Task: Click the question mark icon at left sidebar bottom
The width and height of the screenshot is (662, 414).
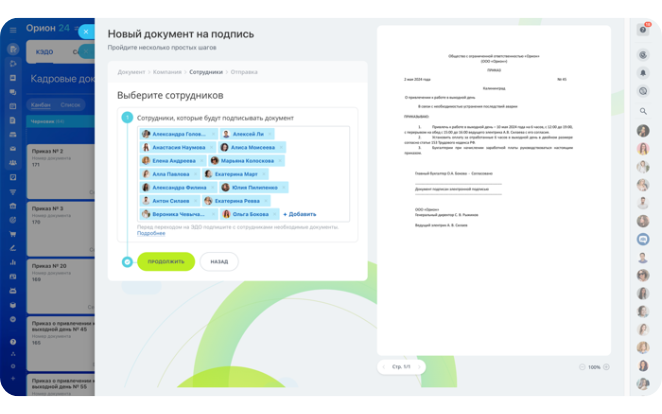Action: (x=13, y=342)
